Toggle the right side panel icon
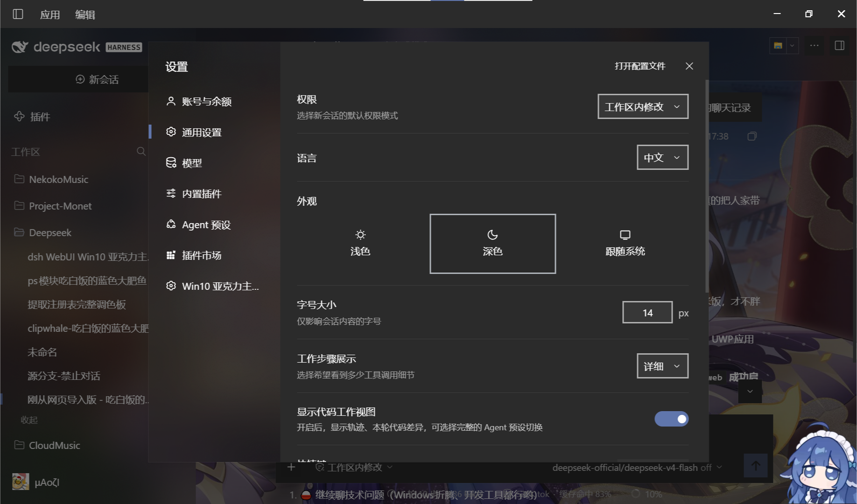The height and width of the screenshot is (504, 857). (839, 45)
